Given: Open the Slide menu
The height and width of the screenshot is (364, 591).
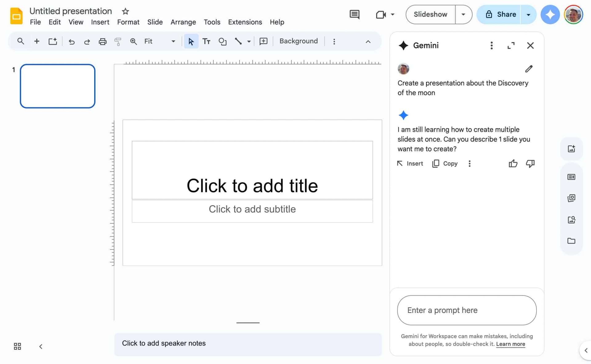Looking at the screenshot, I should tap(155, 22).
